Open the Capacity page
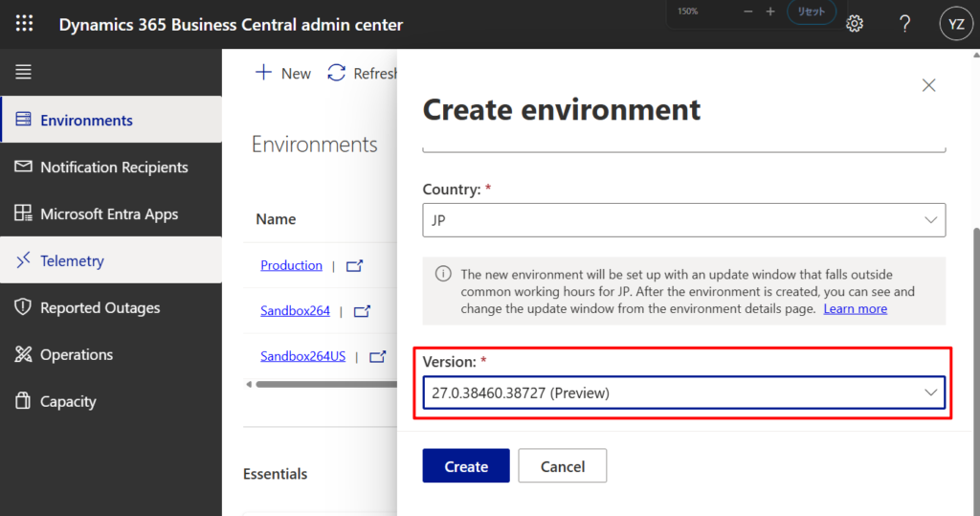The image size is (980, 516). click(67, 401)
